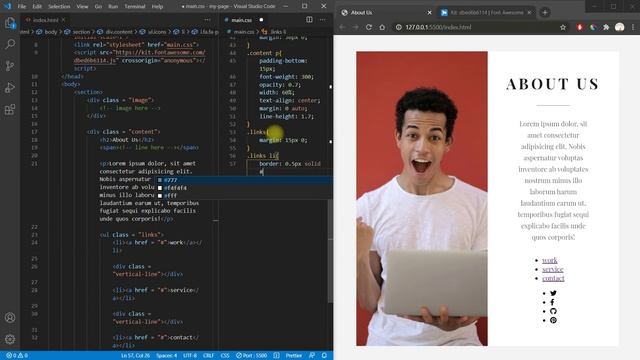
Task: Click the GitHub icon on the page
Action: (x=553, y=311)
